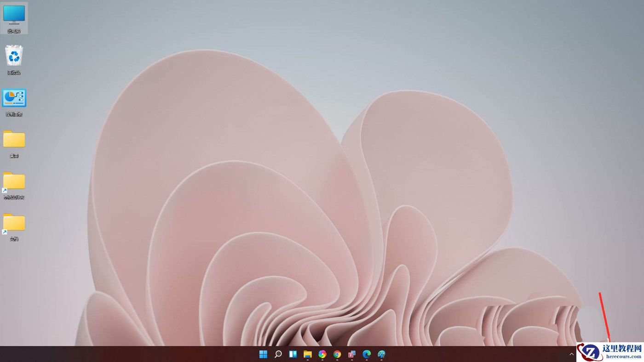Open the Windows Start menu
Screen dimensions: 644x362
coord(263,354)
